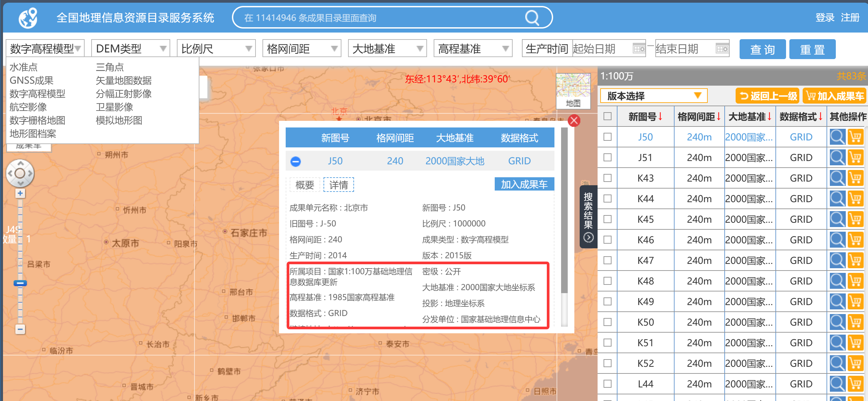The image size is (868, 401).
Task: Click the search magnifier icon in the top bar
Action: [x=532, y=18]
